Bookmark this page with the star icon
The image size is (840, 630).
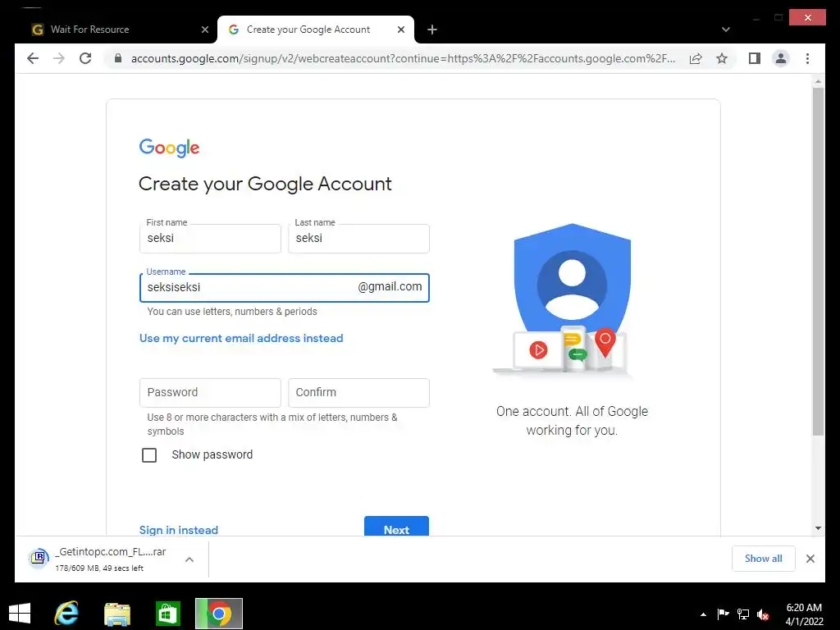tap(722, 58)
